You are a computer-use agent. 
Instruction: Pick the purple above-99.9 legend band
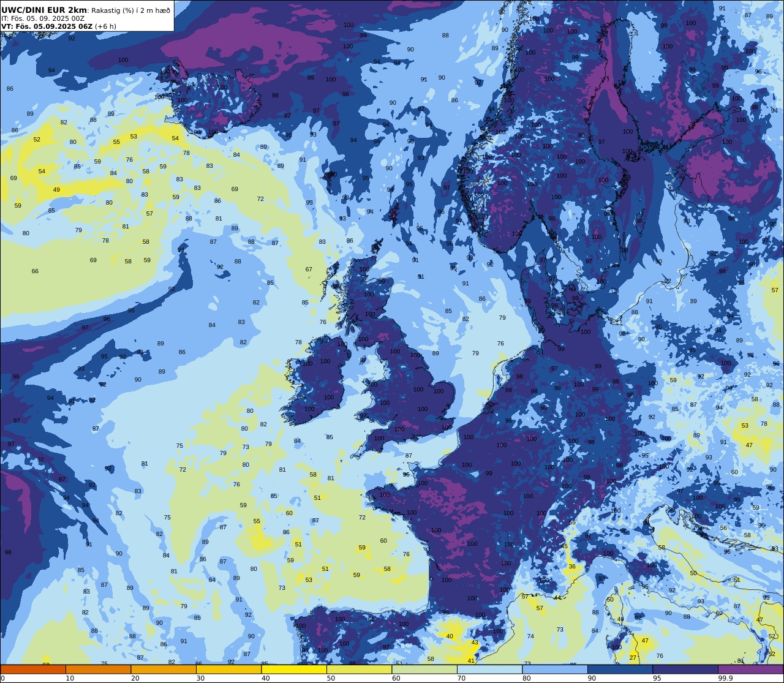point(750,669)
